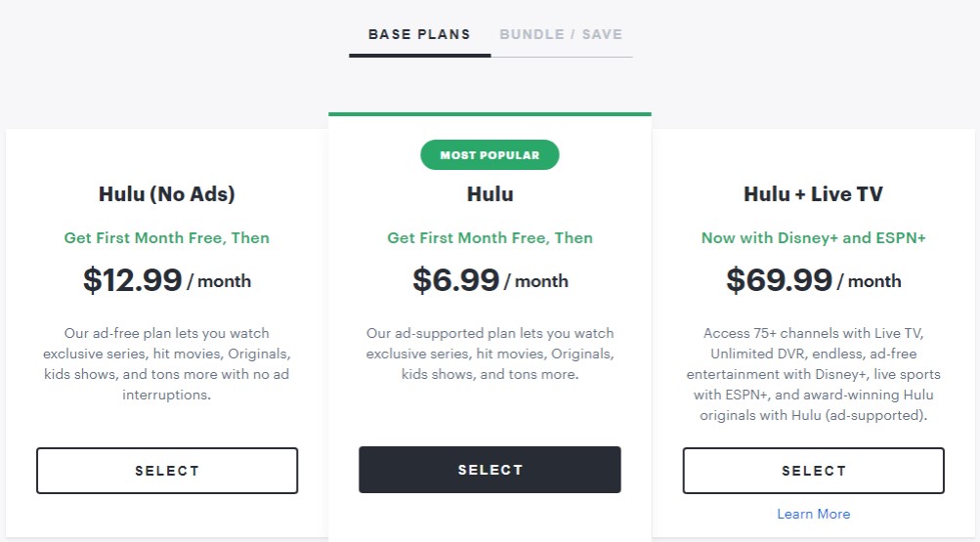The image size is (980, 542).
Task: Select the Hulu + Live TV plan
Action: (813, 470)
